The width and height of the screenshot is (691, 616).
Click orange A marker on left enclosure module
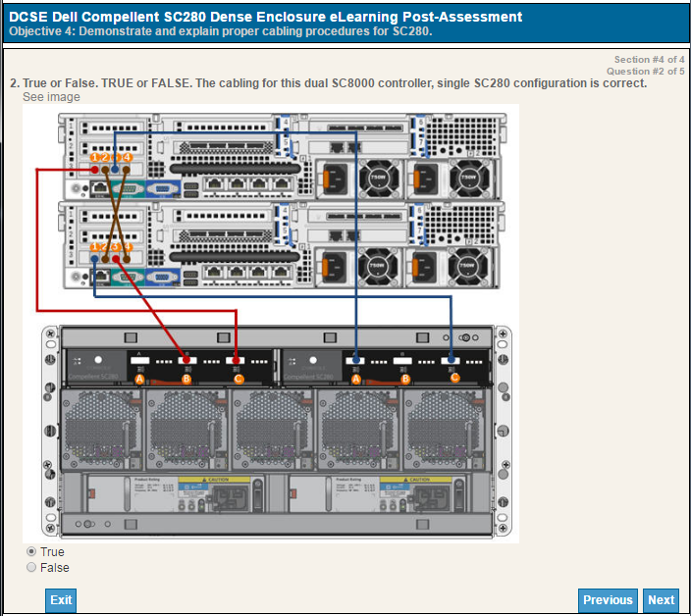(x=139, y=379)
